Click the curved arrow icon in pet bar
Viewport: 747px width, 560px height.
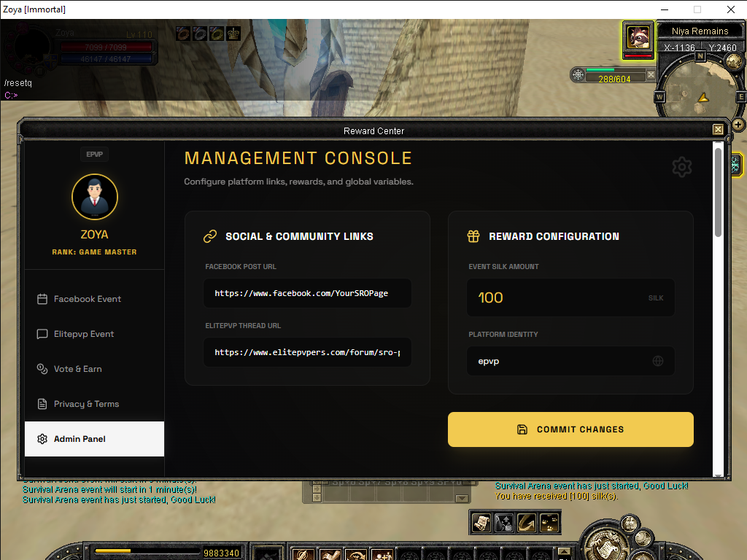click(527, 523)
